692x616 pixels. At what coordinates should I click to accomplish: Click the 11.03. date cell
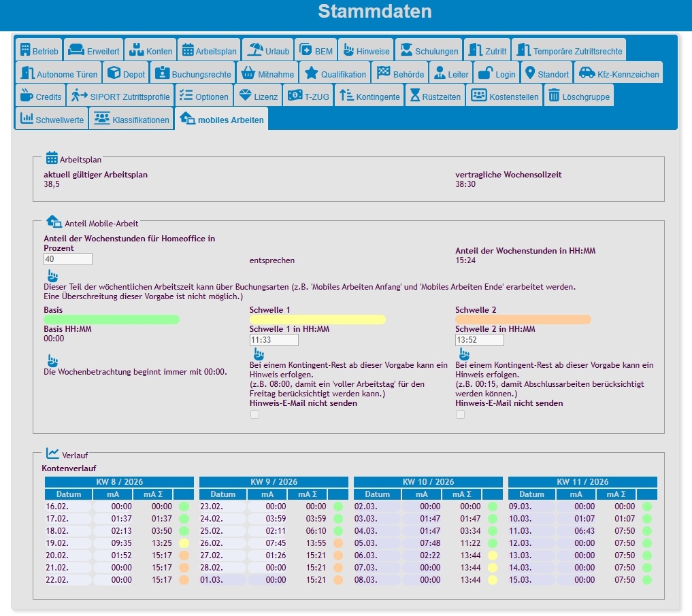[x=532, y=531]
